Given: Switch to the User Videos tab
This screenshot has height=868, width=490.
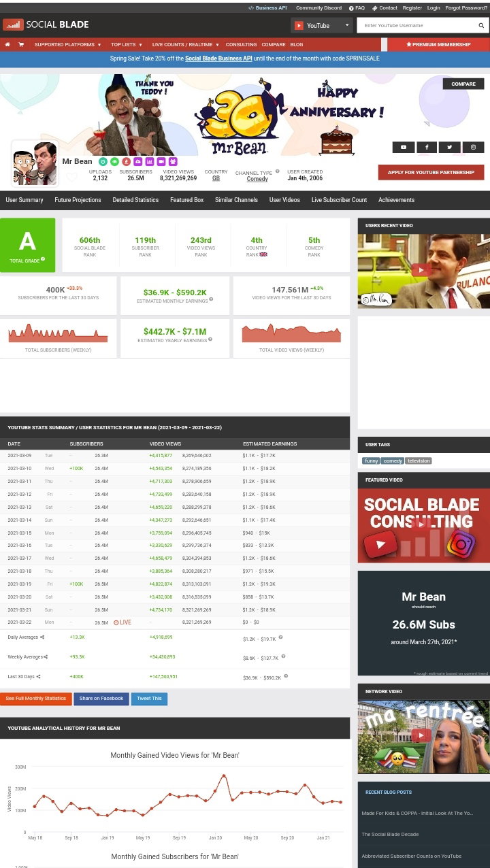Looking at the screenshot, I should 284,200.
